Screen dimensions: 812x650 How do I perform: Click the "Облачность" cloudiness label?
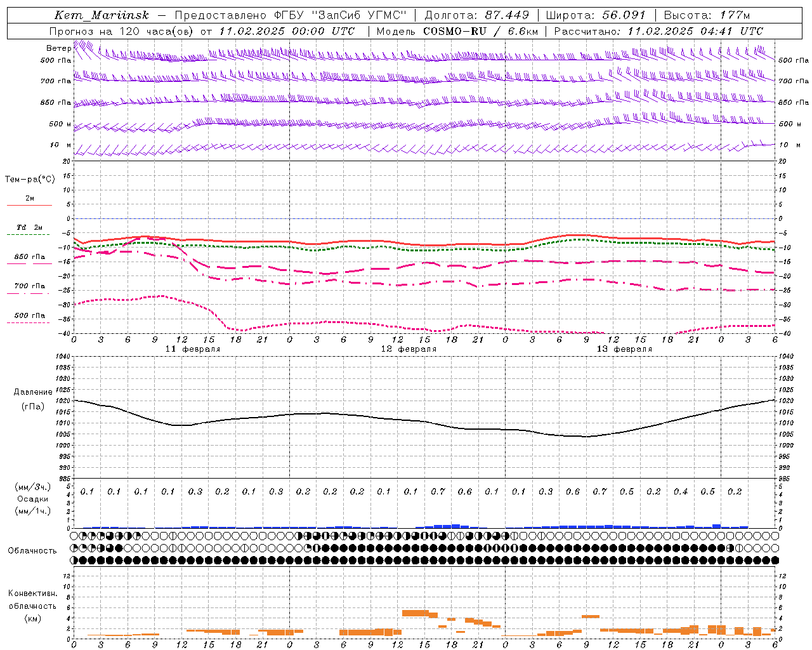[32, 551]
